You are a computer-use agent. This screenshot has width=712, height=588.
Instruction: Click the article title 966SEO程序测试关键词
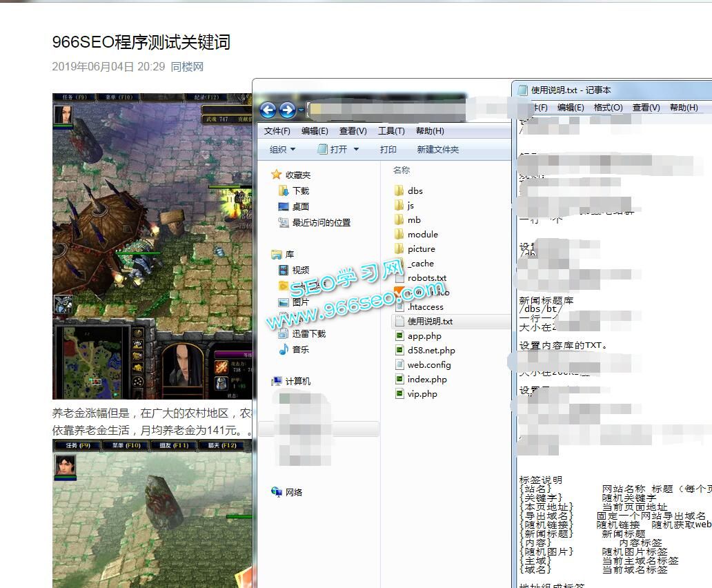click(x=141, y=42)
